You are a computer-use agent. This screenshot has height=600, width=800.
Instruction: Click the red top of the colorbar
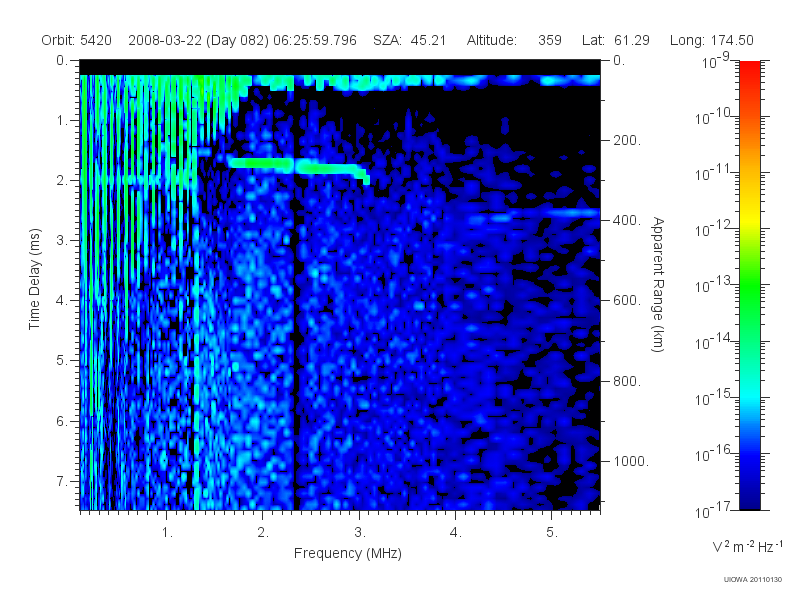click(x=750, y=69)
